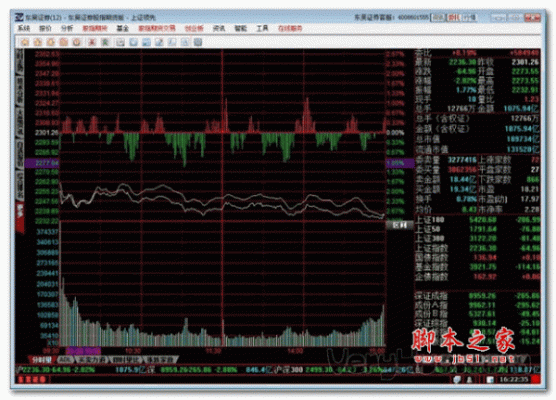Click the first button in the title bar group
The image size is (556, 400).
pyautogui.click(x=438, y=17)
